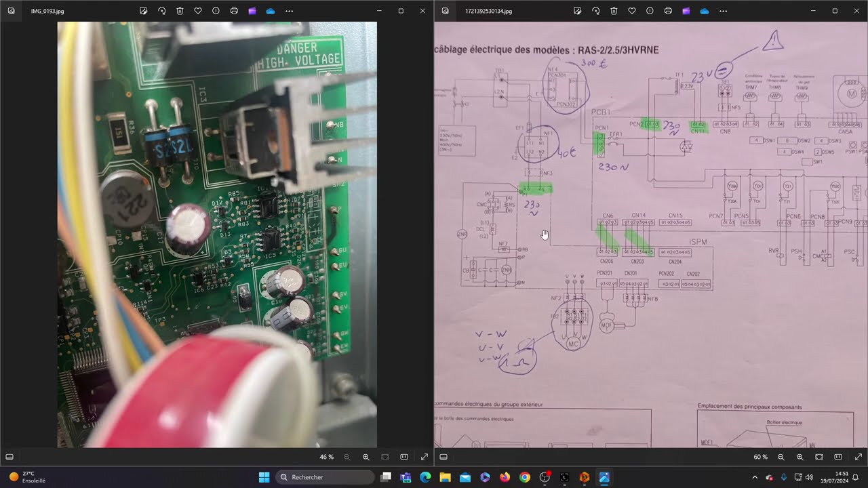Open Microsoft Teams from taskbar
The width and height of the screenshot is (868, 488).
[406, 477]
